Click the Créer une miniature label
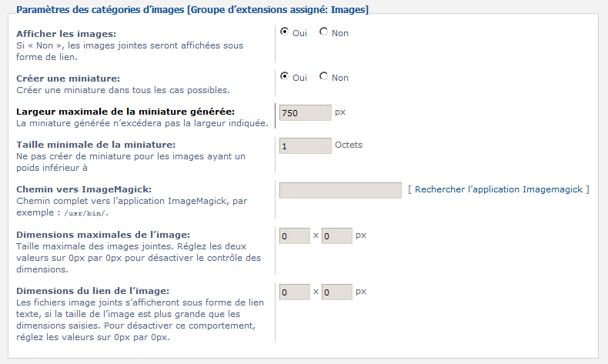The image size is (608, 364). point(68,78)
